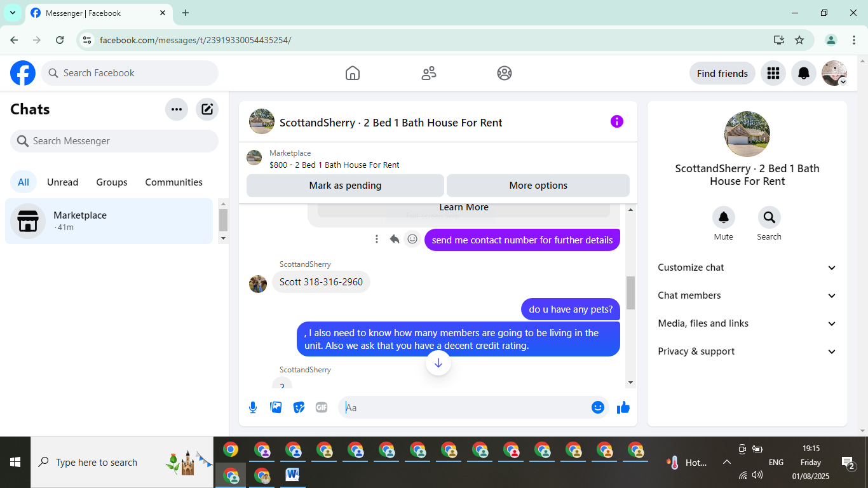Open taskbar volume control
The height and width of the screenshot is (488, 868).
click(757, 475)
